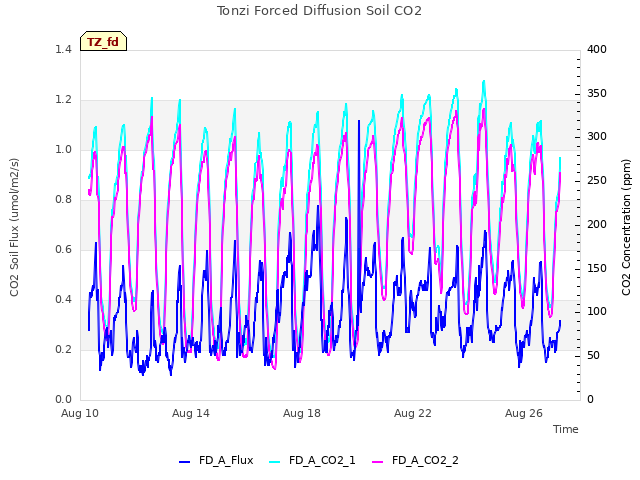Click the 200 right axis tick label
Screen dimensions: 640x480
click(x=597, y=224)
